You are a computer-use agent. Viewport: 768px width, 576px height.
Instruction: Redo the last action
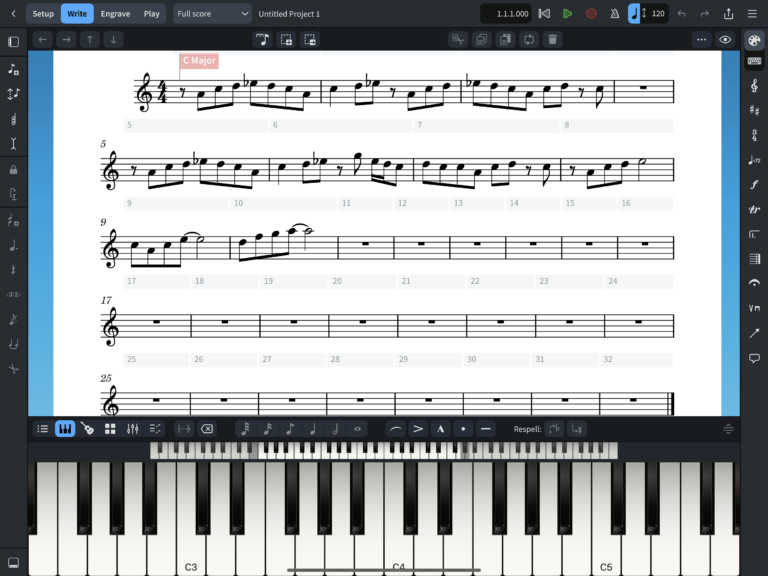coord(705,14)
